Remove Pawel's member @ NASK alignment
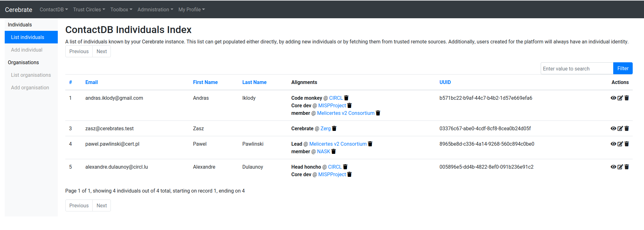 (x=333, y=151)
